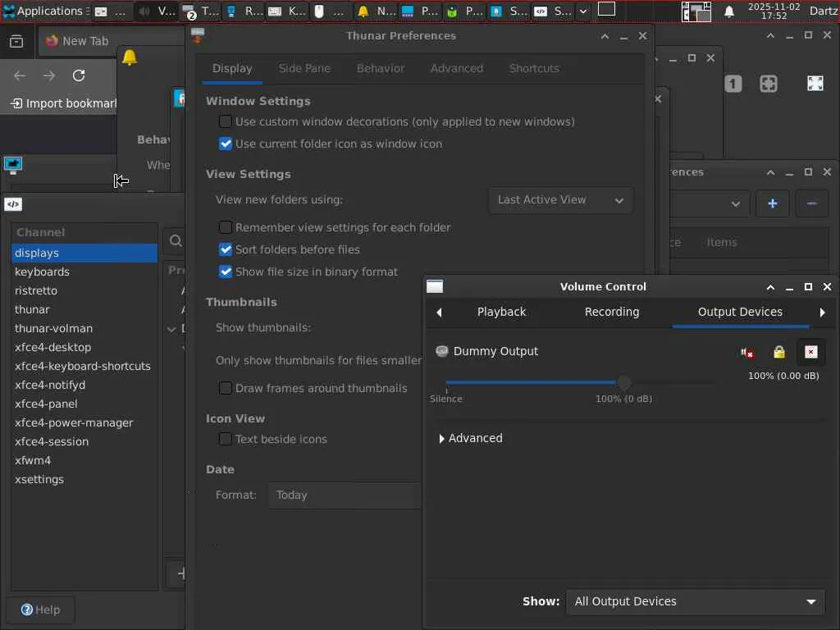Select the xfwm4 channel
The image size is (840, 630).
click(84, 460)
